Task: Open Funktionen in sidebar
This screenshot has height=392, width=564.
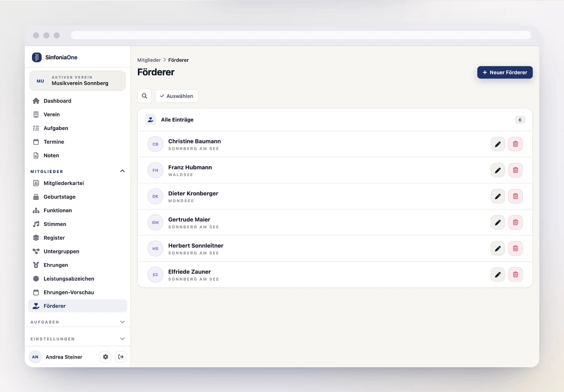Action: [78, 210]
